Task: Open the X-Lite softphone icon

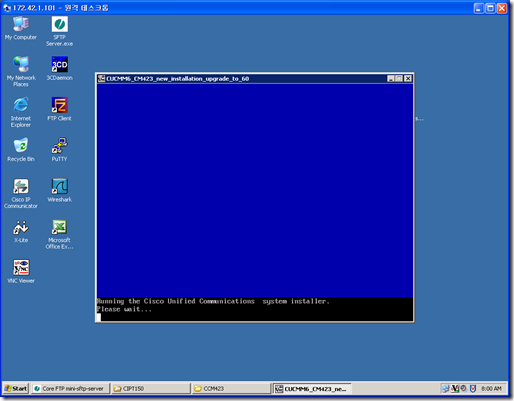Action: point(21,231)
